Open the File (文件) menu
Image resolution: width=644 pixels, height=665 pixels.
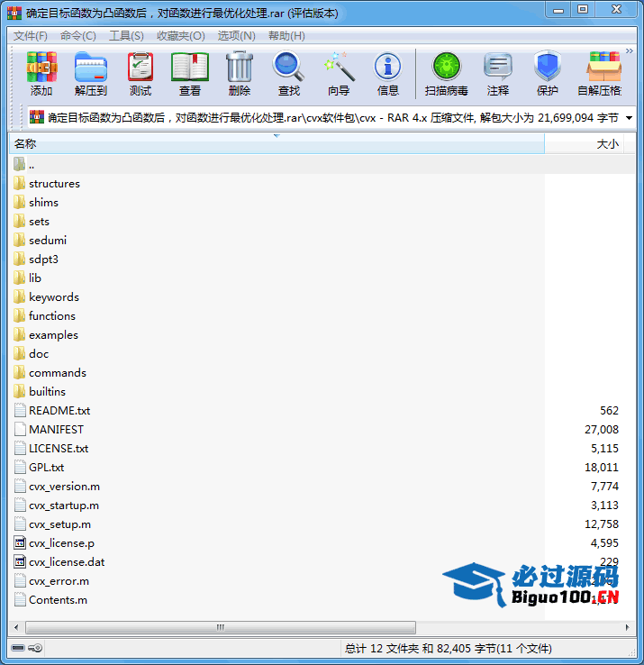pos(30,36)
